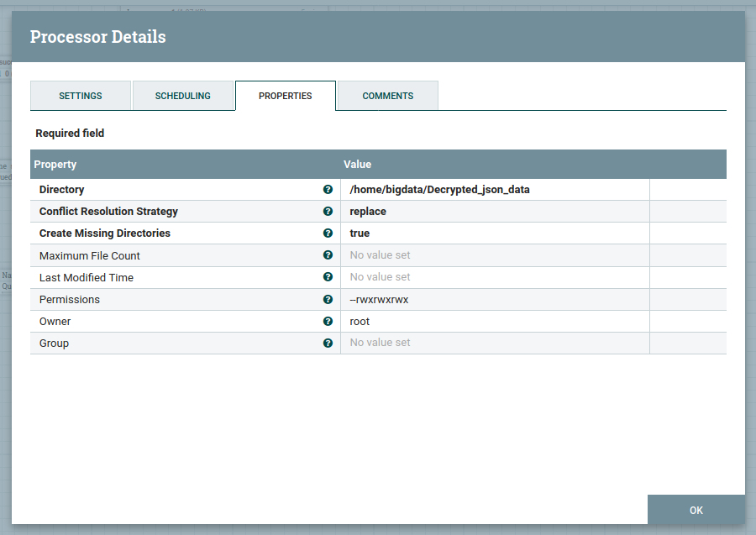756x535 pixels.
Task: Click the Permissions help question icon
Action: point(328,299)
